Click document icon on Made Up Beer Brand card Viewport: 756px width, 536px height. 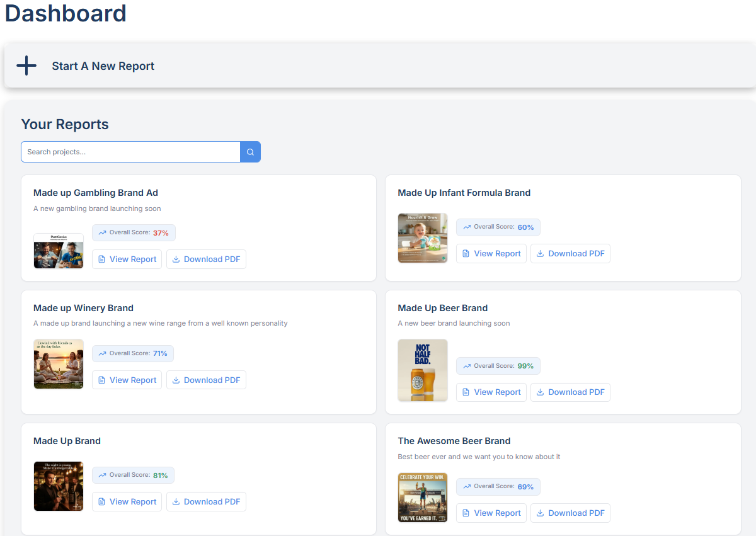pyautogui.click(x=466, y=392)
